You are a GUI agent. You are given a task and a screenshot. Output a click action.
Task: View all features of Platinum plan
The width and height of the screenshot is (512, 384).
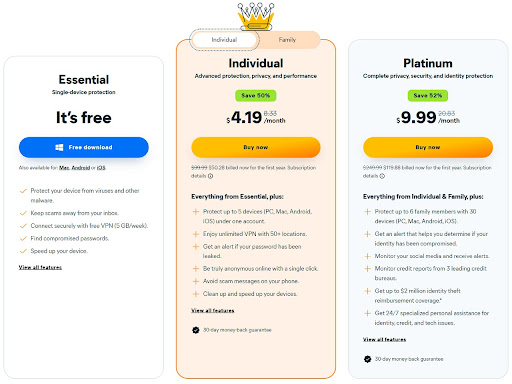coord(384,340)
